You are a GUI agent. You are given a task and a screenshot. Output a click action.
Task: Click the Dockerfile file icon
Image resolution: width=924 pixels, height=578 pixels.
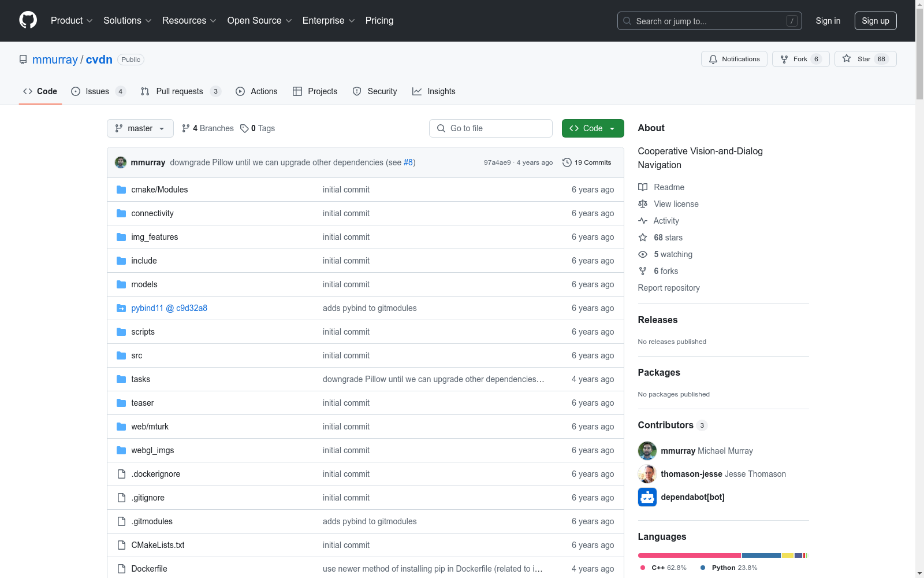(121, 569)
